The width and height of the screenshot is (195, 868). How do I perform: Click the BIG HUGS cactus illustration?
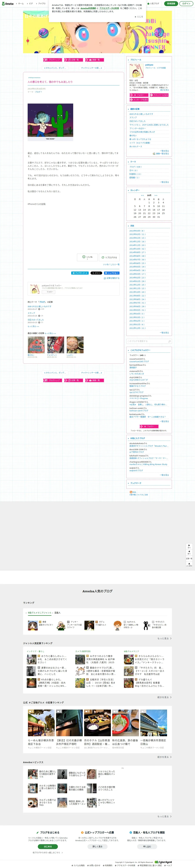pos(50,122)
